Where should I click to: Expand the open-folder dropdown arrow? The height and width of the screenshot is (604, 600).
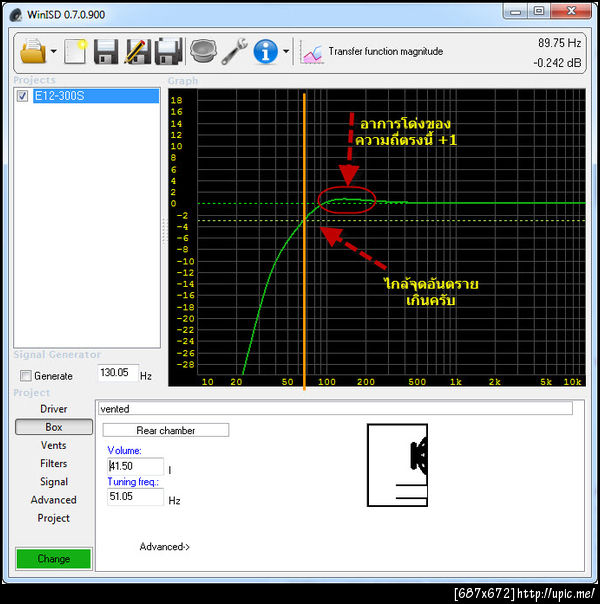tap(54, 51)
